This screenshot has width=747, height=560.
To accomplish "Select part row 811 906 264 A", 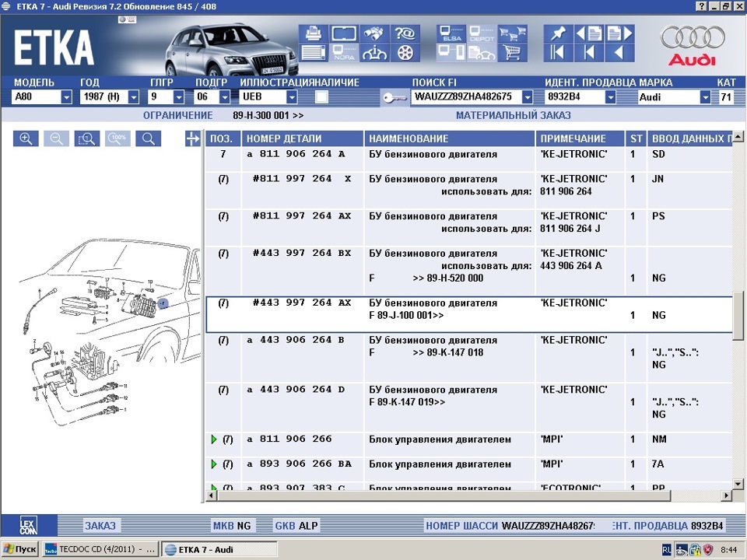I will pos(468,159).
